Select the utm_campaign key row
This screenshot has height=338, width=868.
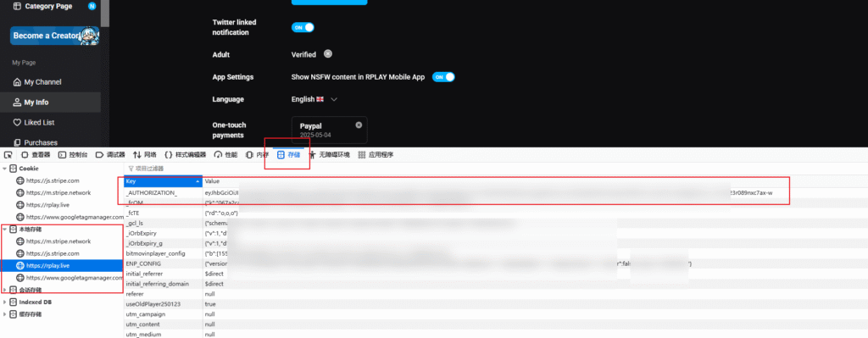click(495, 314)
